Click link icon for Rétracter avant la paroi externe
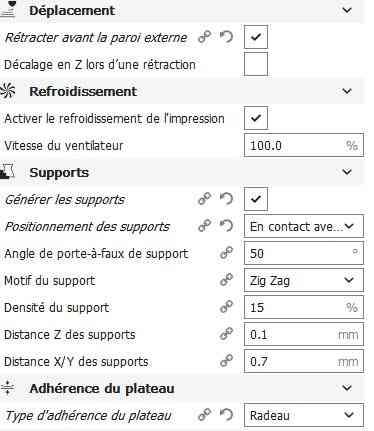Screen dimensions: 374x431 tap(205, 37)
